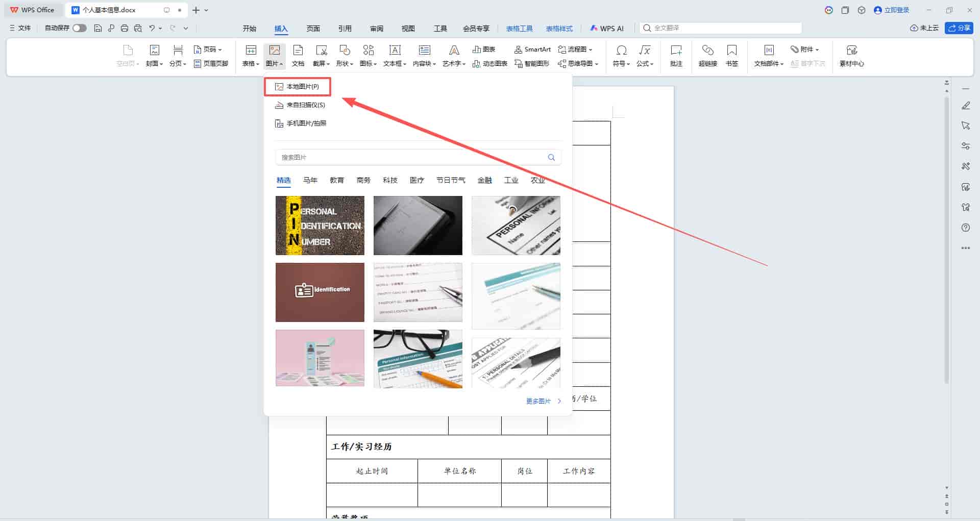Open the 符号 symbol dropdown
Image resolution: width=980 pixels, height=521 pixels.
pos(621,56)
